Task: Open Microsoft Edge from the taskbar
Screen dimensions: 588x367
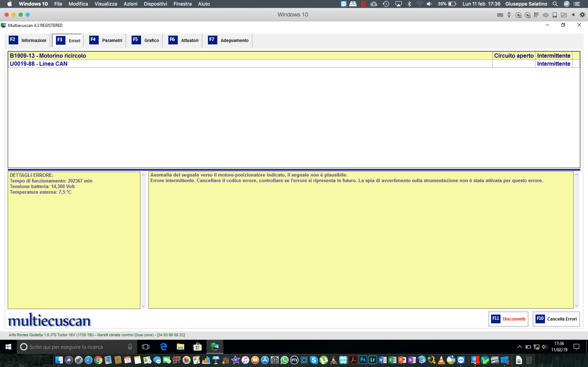Action: coord(163,347)
